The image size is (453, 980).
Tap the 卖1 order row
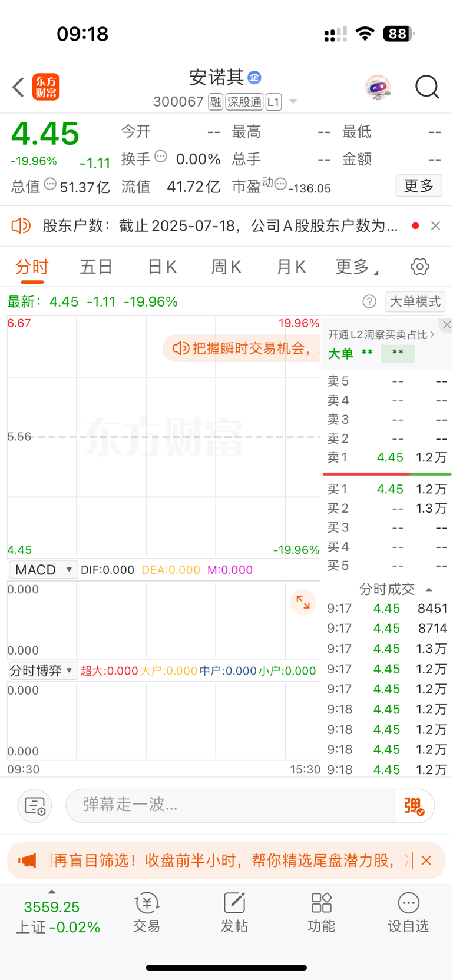point(387,457)
